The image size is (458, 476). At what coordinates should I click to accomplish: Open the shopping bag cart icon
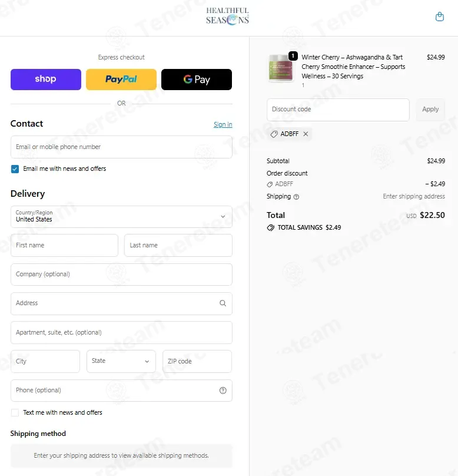[x=440, y=16]
